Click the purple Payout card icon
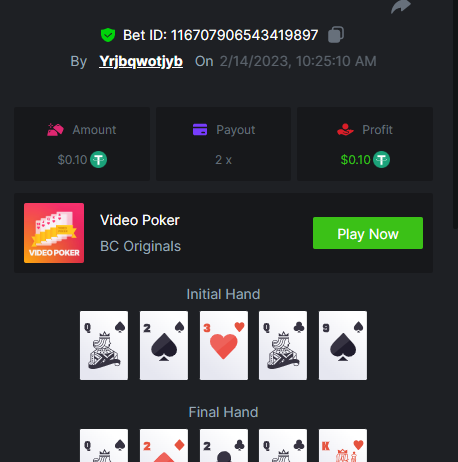Screen dimensions: 458x462 tap(200, 130)
